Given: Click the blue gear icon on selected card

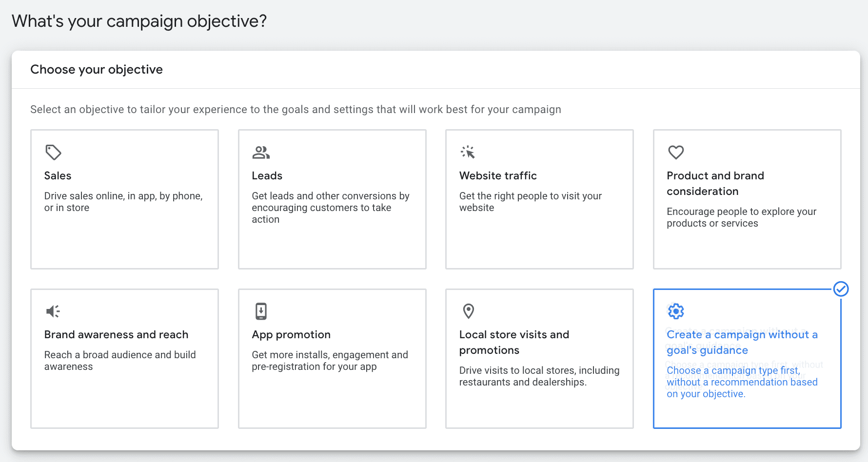Looking at the screenshot, I should 676,311.
